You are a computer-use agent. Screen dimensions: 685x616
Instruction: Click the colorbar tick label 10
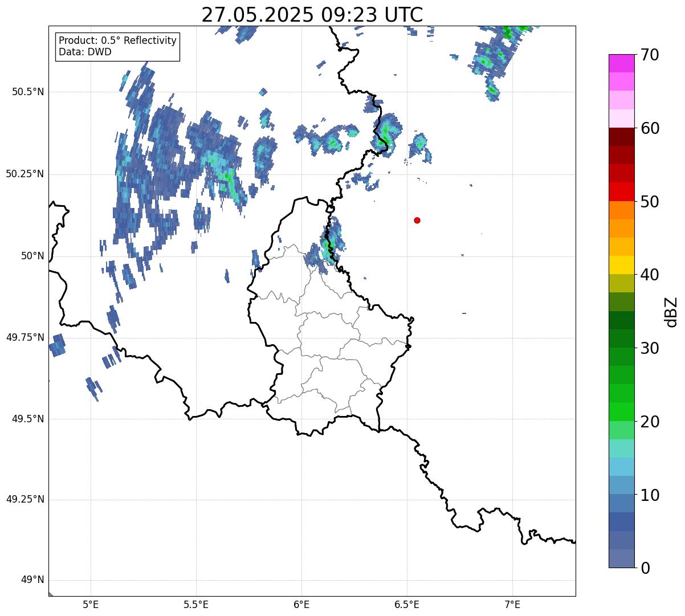click(650, 495)
